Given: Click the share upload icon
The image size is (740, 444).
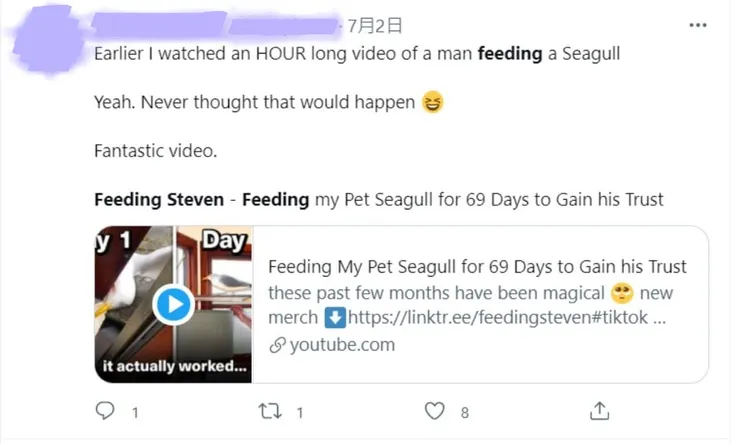Looking at the screenshot, I should point(600,411).
